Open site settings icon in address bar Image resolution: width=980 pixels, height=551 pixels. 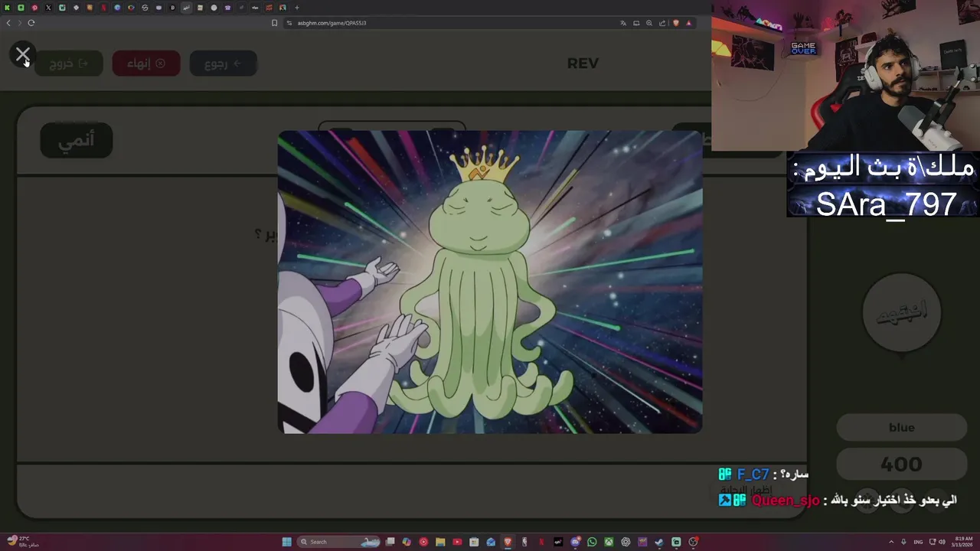[289, 23]
